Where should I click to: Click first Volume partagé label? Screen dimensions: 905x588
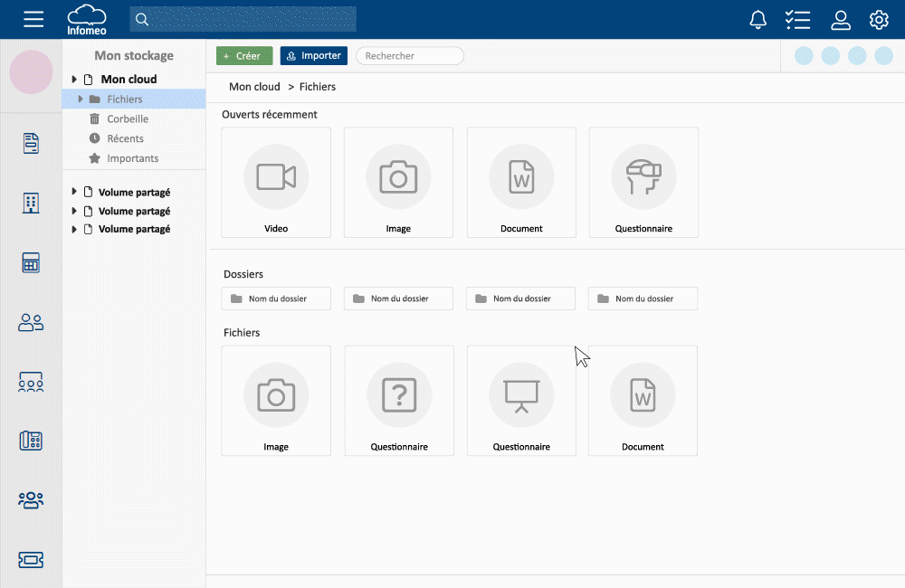coord(135,192)
